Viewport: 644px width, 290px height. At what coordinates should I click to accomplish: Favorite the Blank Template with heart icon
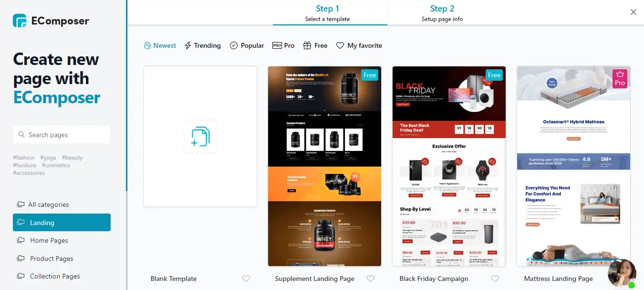[x=246, y=279]
